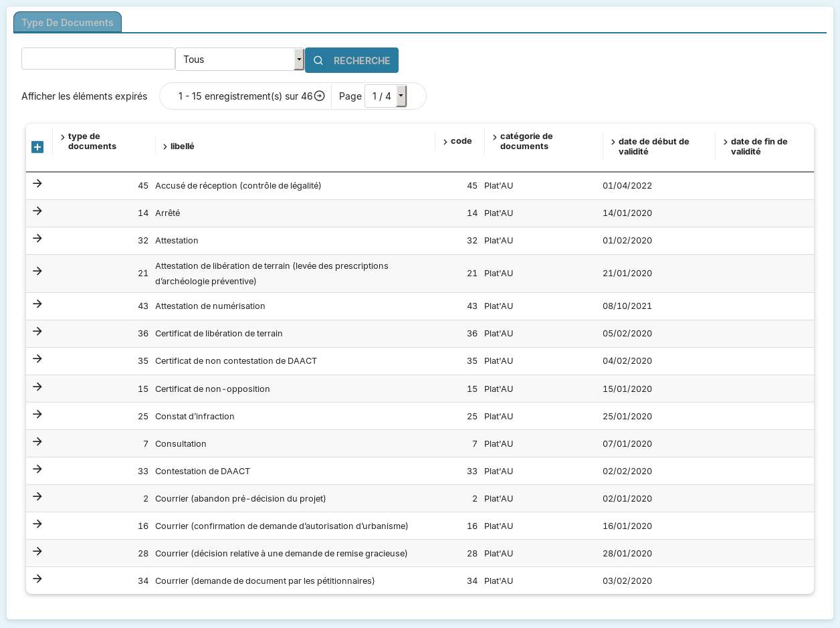Open the Tous filter dropdown
The image size is (840, 628).
point(239,60)
